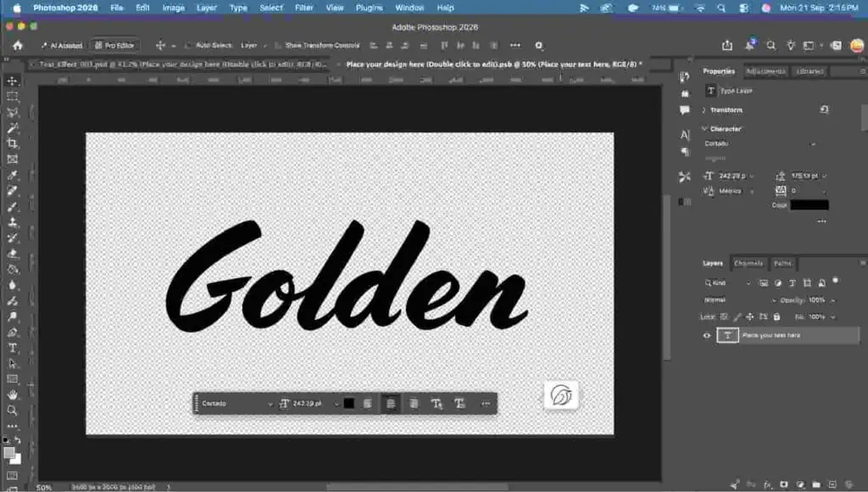Right align text in contextual task bar
The height and width of the screenshot is (492, 868).
(414, 404)
